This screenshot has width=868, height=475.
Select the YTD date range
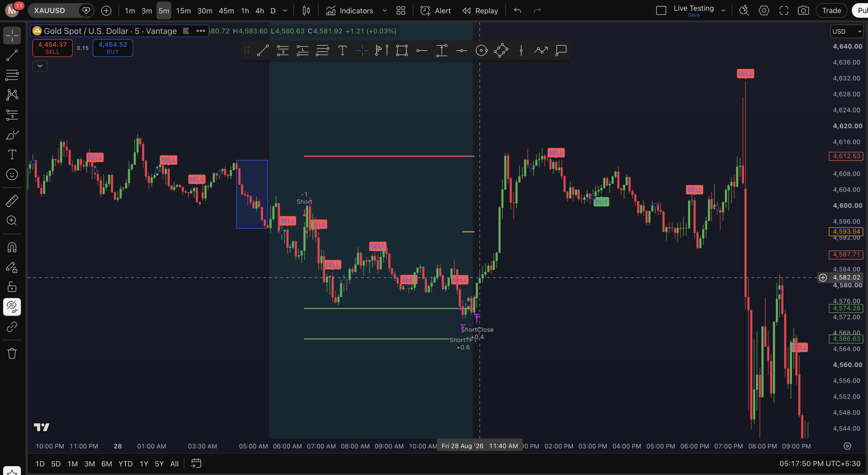point(125,463)
